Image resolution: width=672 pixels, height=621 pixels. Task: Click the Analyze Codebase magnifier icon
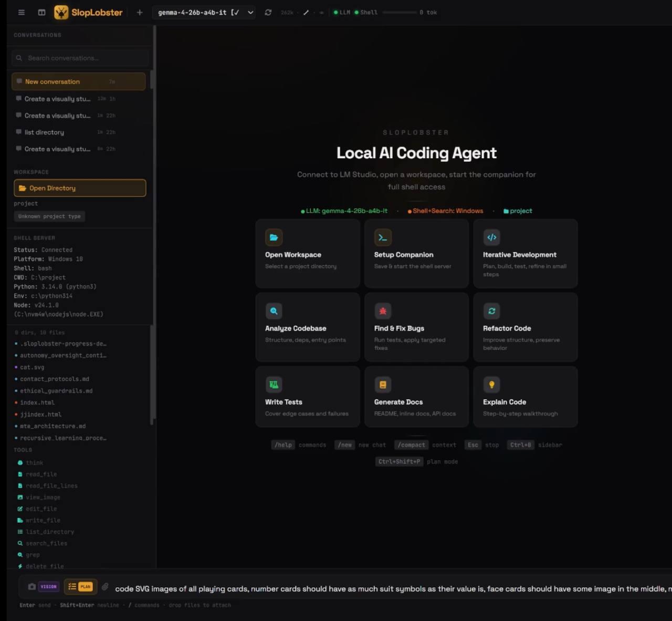274,311
